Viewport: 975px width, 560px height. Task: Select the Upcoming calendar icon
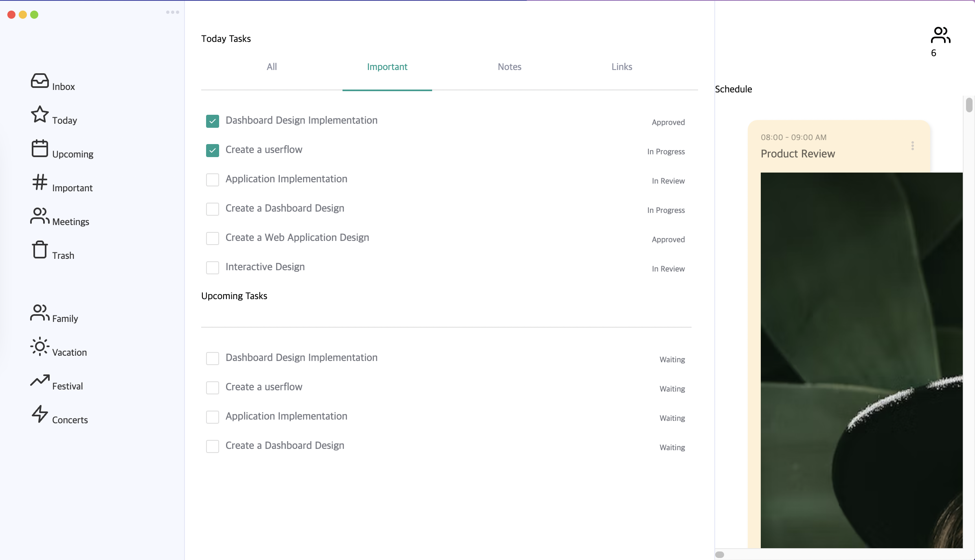click(x=40, y=148)
